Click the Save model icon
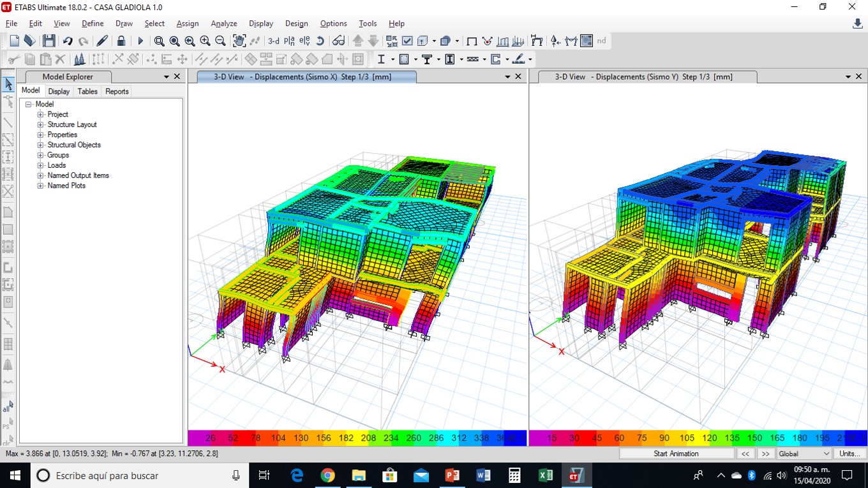868x488 pixels. click(49, 41)
